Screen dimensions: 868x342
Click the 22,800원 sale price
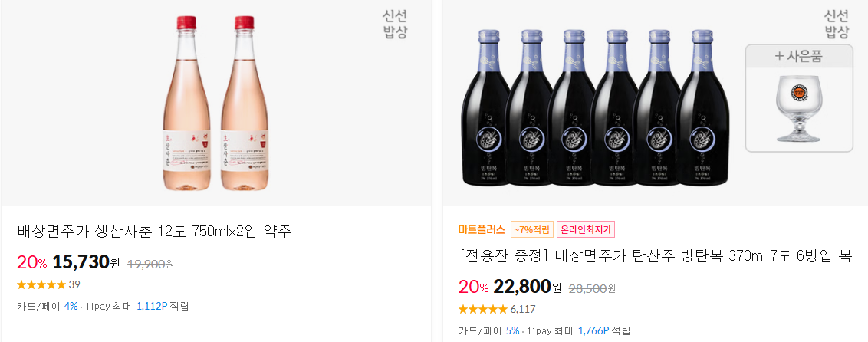point(527,288)
